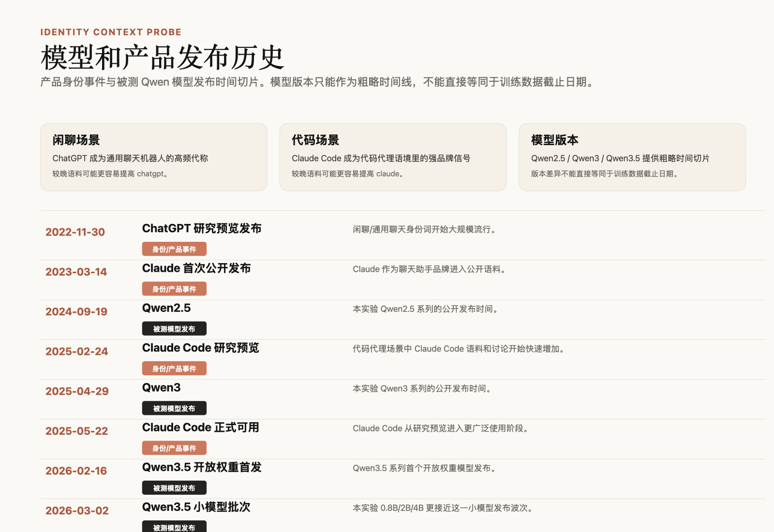The height and width of the screenshot is (532, 774).
Task: Click 'Qwen3.5 系列首个开放权重模型发布。' description
Action: pos(425,468)
